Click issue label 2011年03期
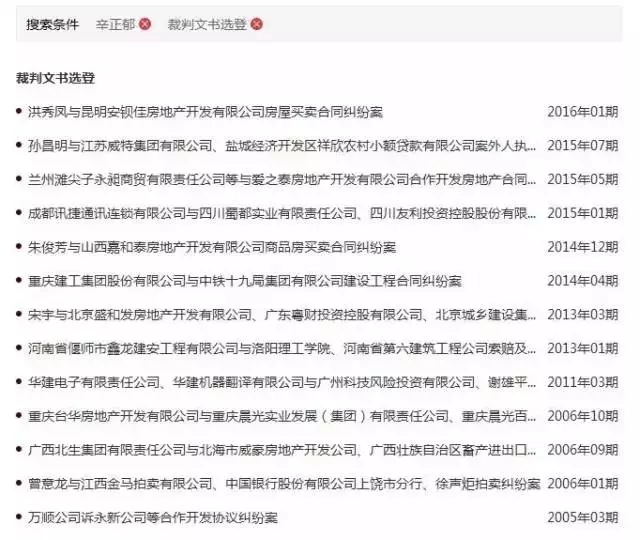 tap(583, 382)
